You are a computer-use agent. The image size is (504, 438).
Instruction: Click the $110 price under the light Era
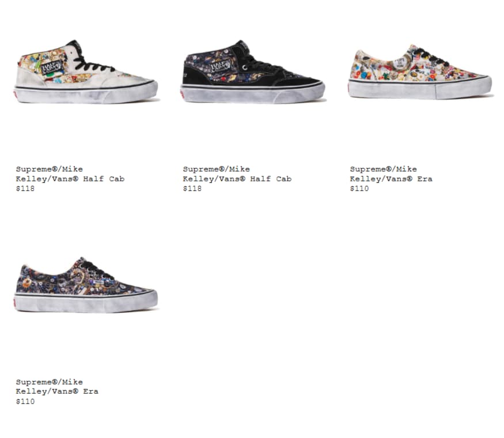pos(359,188)
